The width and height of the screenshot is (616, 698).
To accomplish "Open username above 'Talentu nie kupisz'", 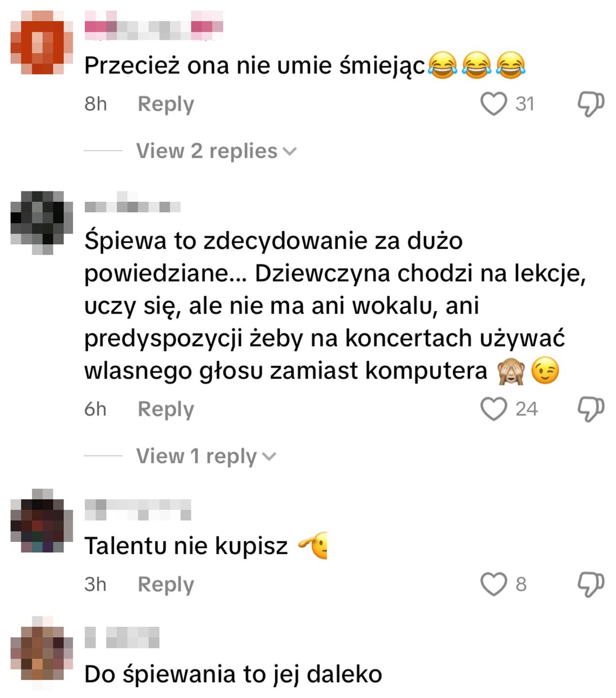I will 138,509.
